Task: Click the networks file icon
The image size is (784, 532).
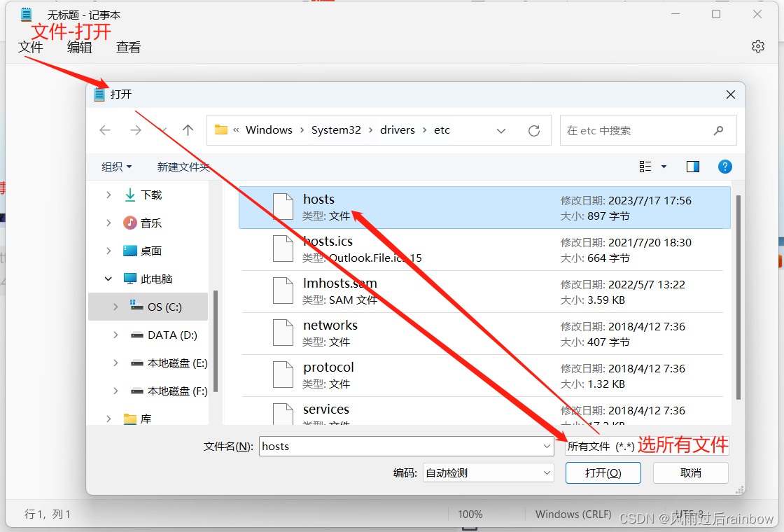Action: click(x=283, y=332)
